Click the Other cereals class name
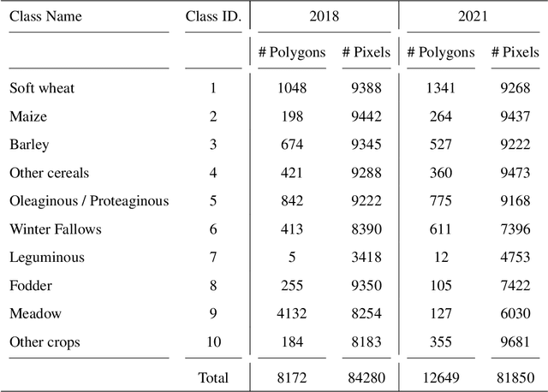Screen dimensions: 548x392 49,173
